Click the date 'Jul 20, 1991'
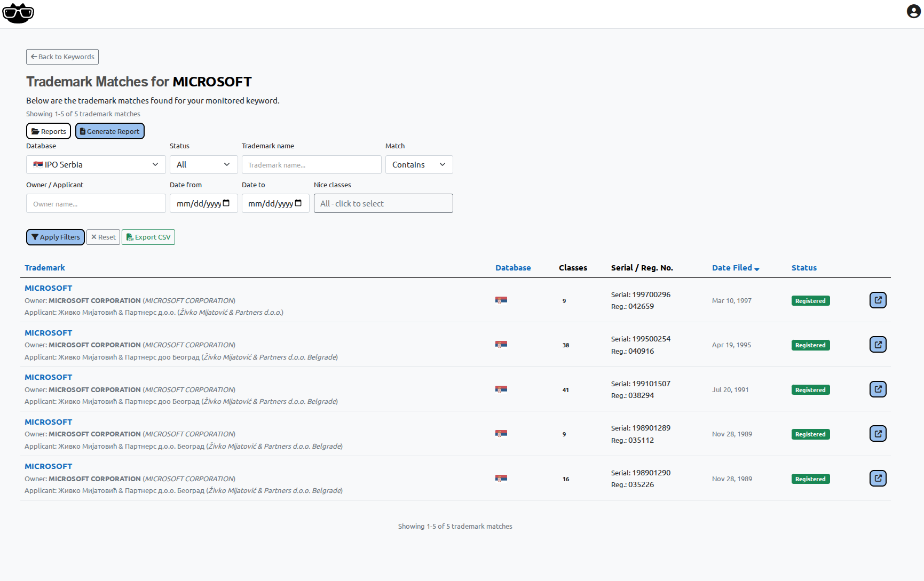Image resolution: width=924 pixels, height=581 pixels. click(x=730, y=390)
